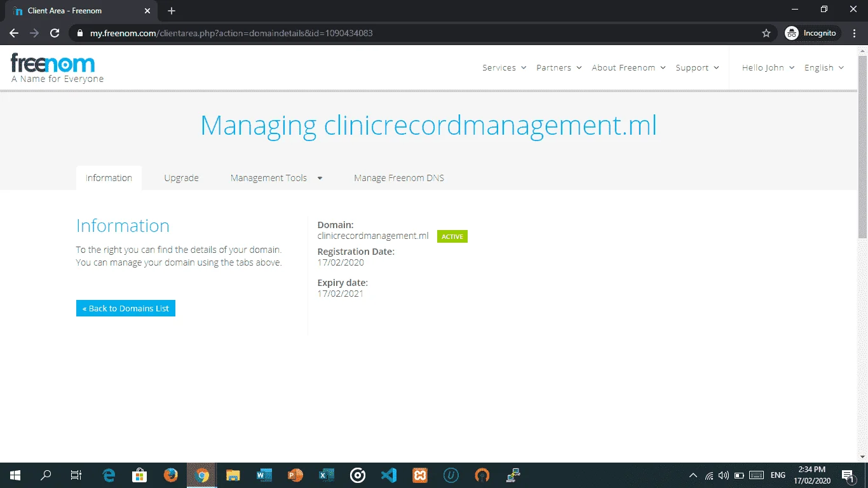
Task: Click the Back to Domains List button
Action: coord(126,308)
